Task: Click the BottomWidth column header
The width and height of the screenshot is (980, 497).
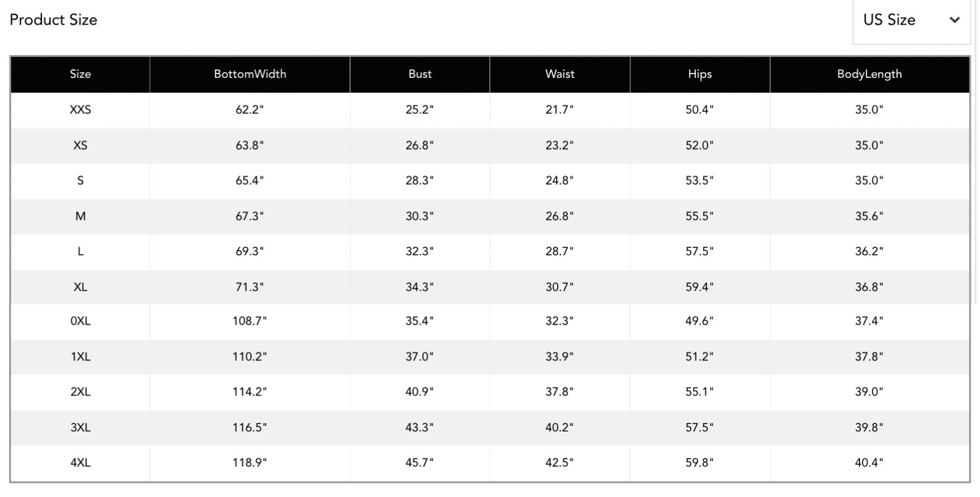Action: click(x=250, y=74)
